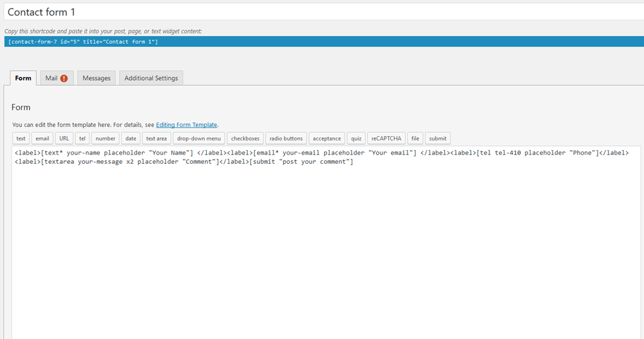Viewport: 644px width, 339px height.
Task: Add a date field tag
Action: tap(131, 139)
